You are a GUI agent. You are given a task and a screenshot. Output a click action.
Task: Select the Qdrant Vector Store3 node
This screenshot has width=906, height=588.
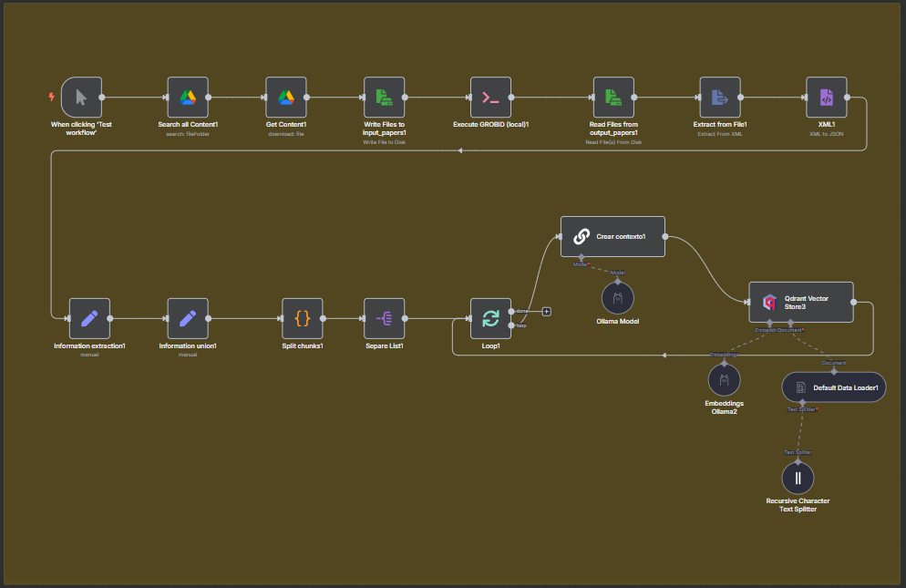pos(801,303)
